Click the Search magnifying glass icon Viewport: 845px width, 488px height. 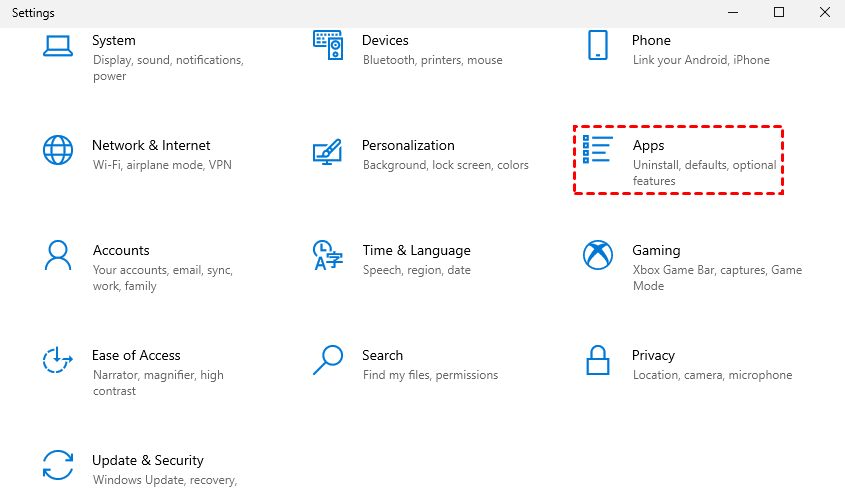pyautogui.click(x=328, y=360)
